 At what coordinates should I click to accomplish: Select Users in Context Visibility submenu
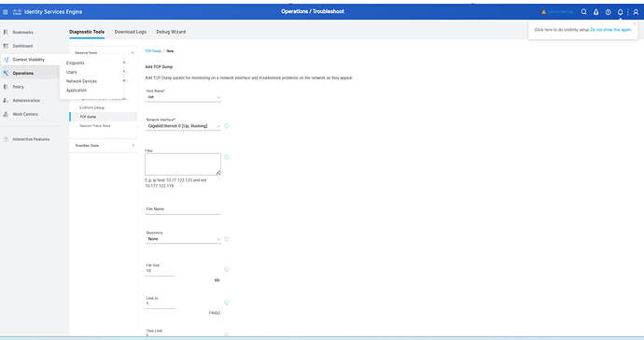(72, 72)
